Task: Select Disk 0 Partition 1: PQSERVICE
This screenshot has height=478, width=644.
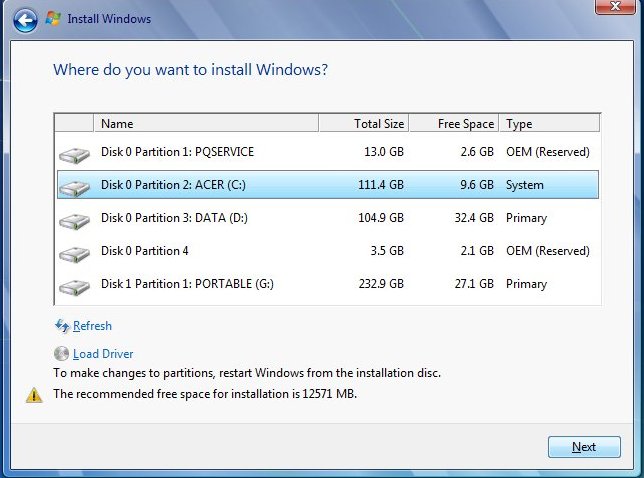Action: click(177, 152)
